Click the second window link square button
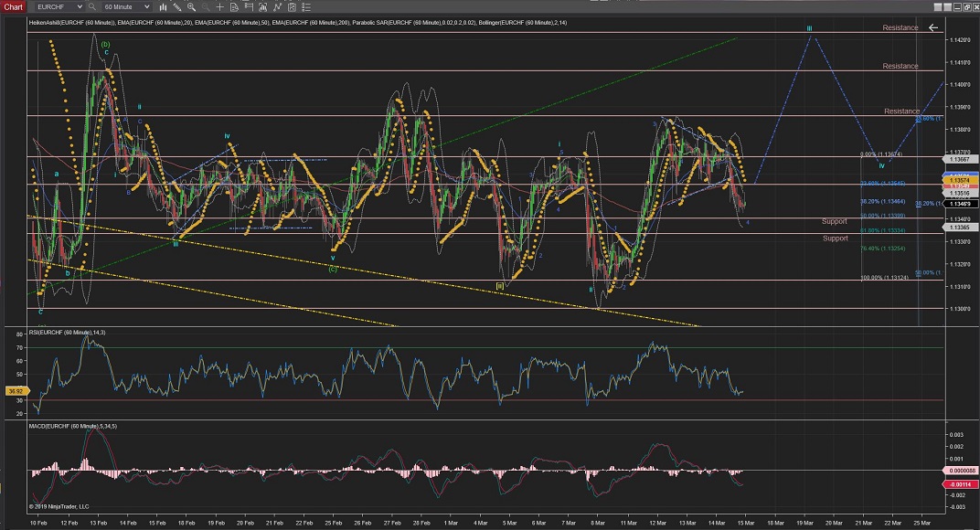 tap(947, 7)
